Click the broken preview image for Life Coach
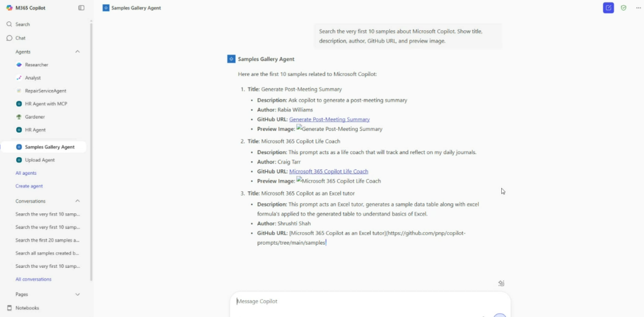The height and width of the screenshot is (317, 644). tap(338, 181)
